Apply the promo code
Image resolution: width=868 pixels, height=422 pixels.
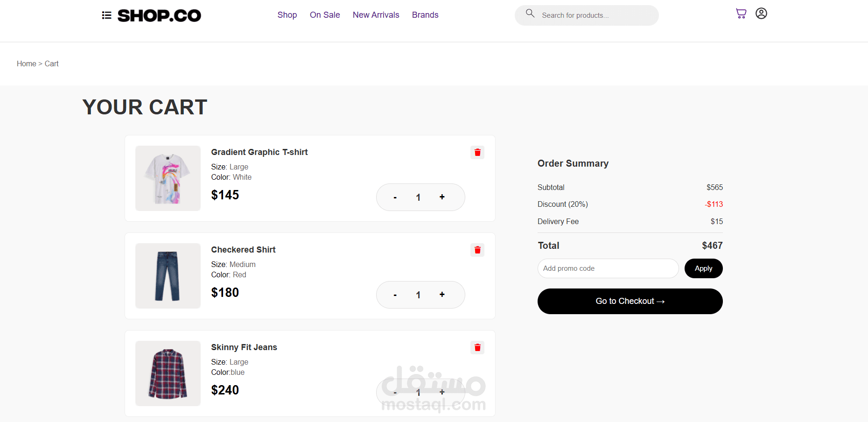(703, 268)
